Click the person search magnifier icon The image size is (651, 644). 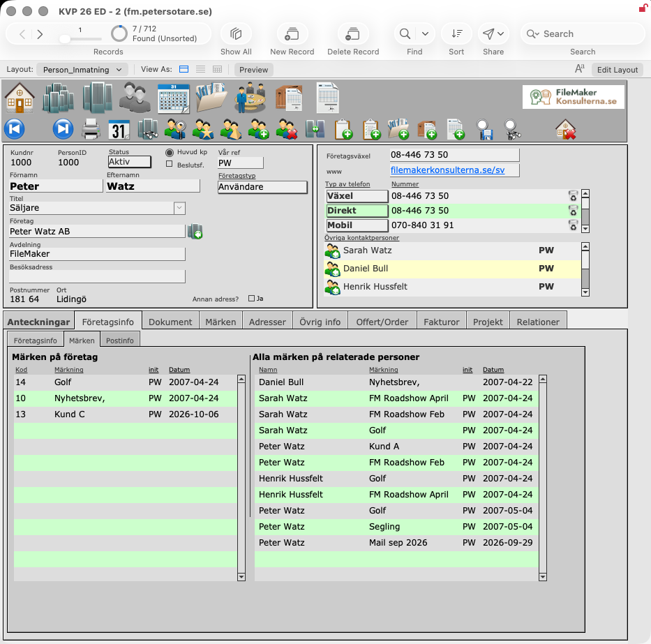click(175, 129)
